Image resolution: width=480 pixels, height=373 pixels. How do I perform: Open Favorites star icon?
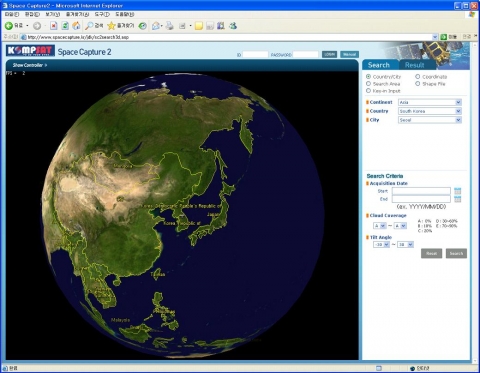111,26
